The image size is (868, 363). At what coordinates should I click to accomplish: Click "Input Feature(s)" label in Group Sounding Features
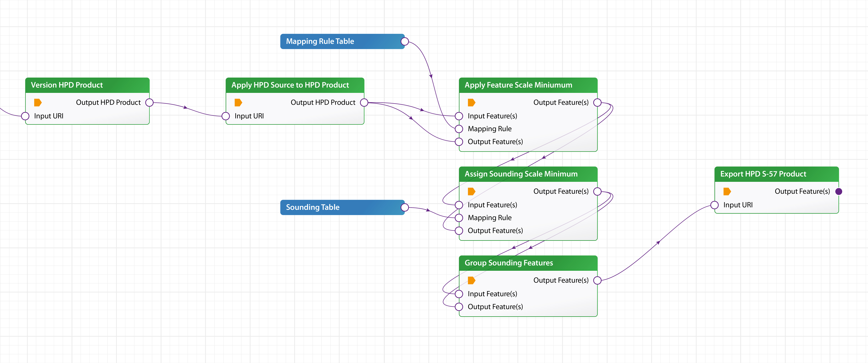coord(492,294)
